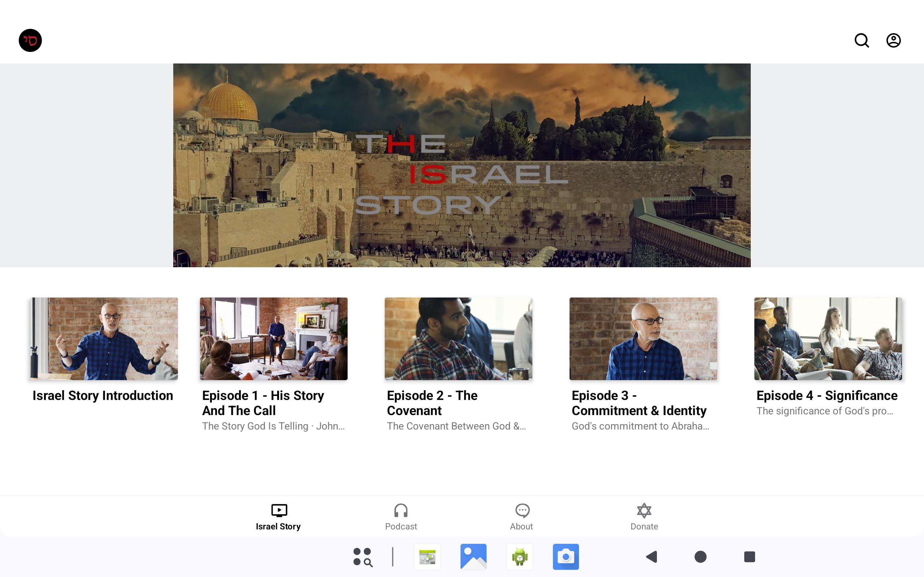
Task: Open the user profile account icon
Action: click(893, 40)
